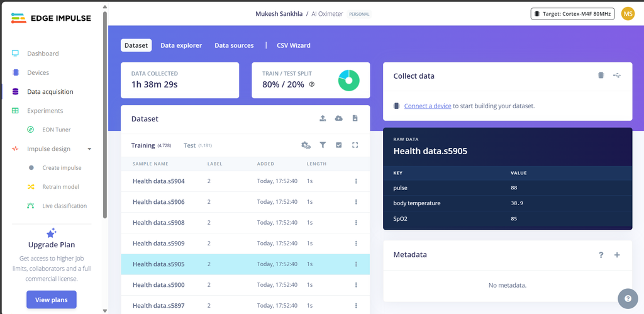This screenshot has height=314, width=644.
Task: Open options menu for Health data.s5900
Action: click(356, 285)
